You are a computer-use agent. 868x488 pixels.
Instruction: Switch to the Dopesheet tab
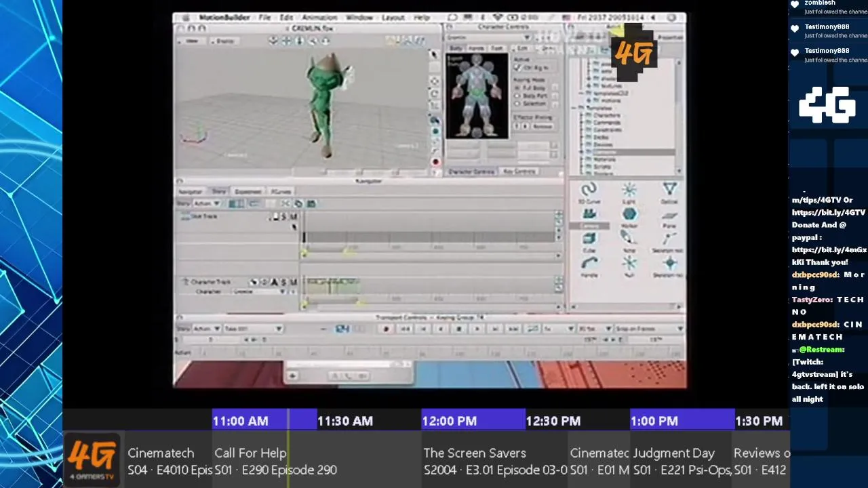click(248, 192)
